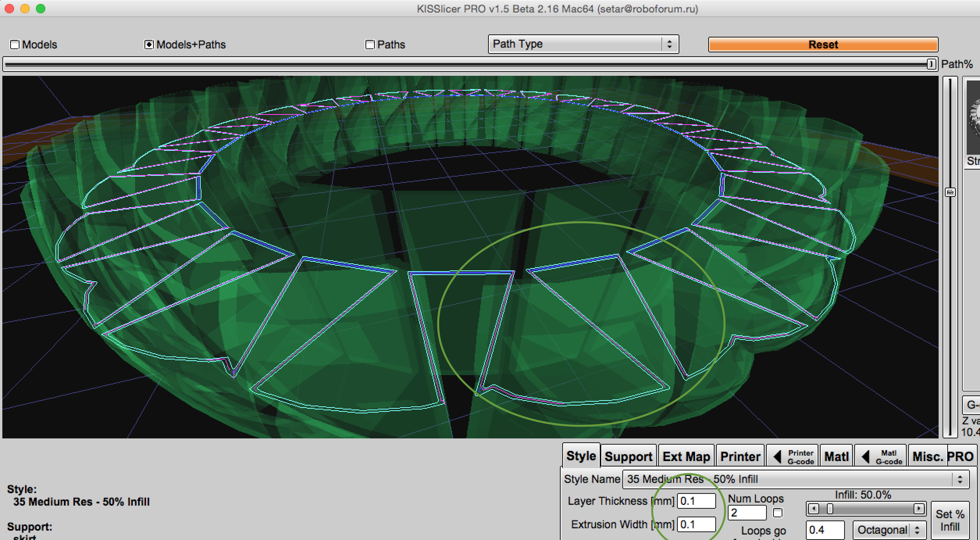Click the Matl G-code arrow tab

click(881, 456)
